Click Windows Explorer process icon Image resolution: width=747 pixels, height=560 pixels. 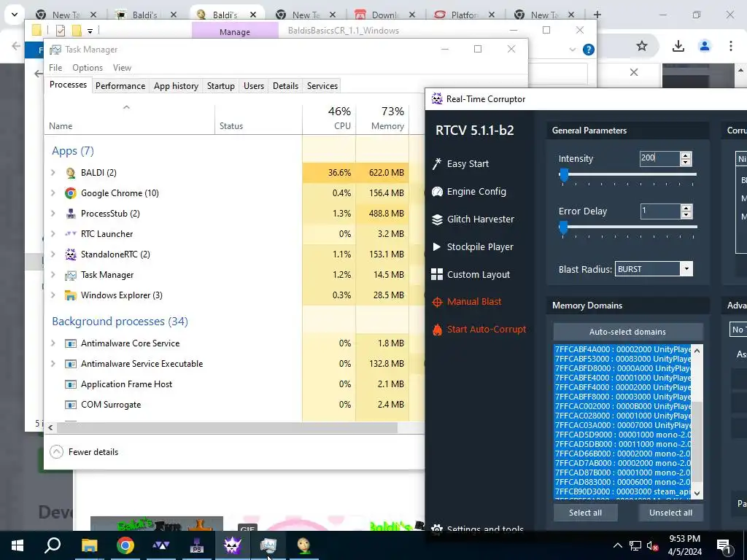[x=71, y=295]
